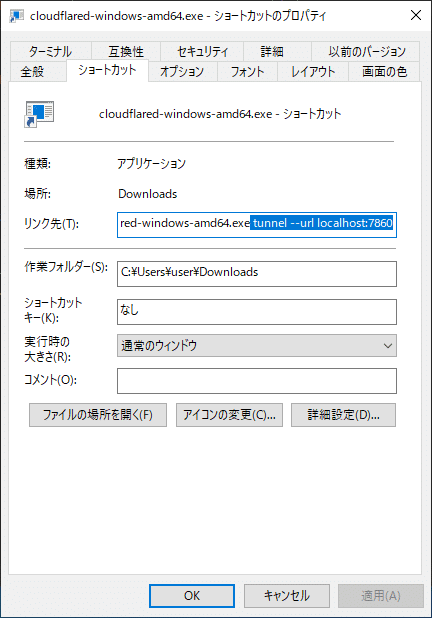
Task: Open the 互換性 tab
Action: (126, 51)
